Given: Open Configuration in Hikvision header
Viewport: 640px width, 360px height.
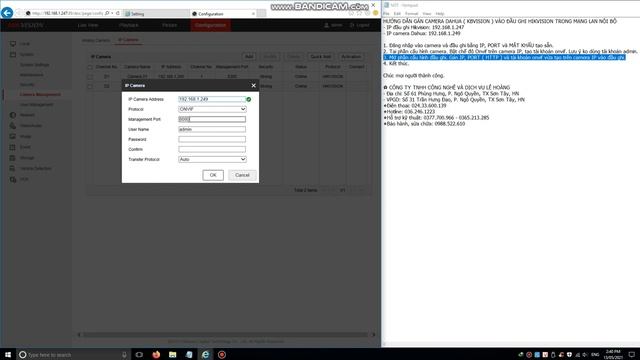Looking at the screenshot, I should 210,25.
